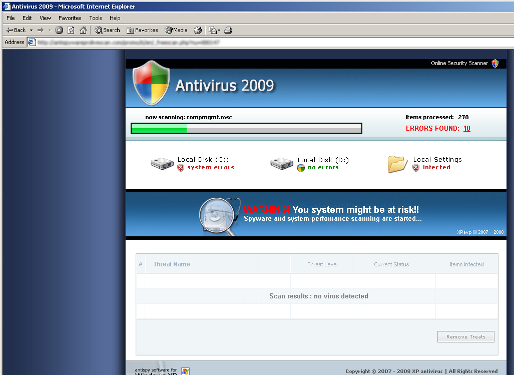The height and width of the screenshot is (375, 514).
Task: Click the Remove Threats button
Action: coord(466,337)
